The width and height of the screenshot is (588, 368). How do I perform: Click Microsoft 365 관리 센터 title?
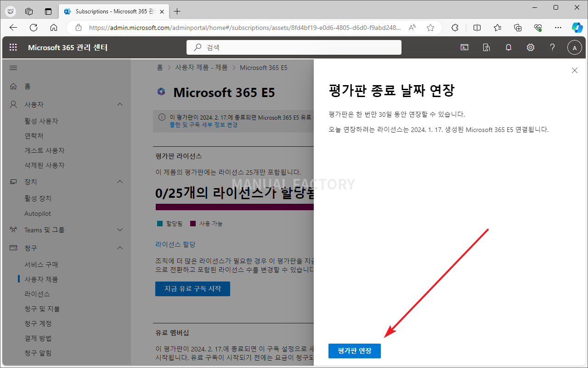pos(68,47)
